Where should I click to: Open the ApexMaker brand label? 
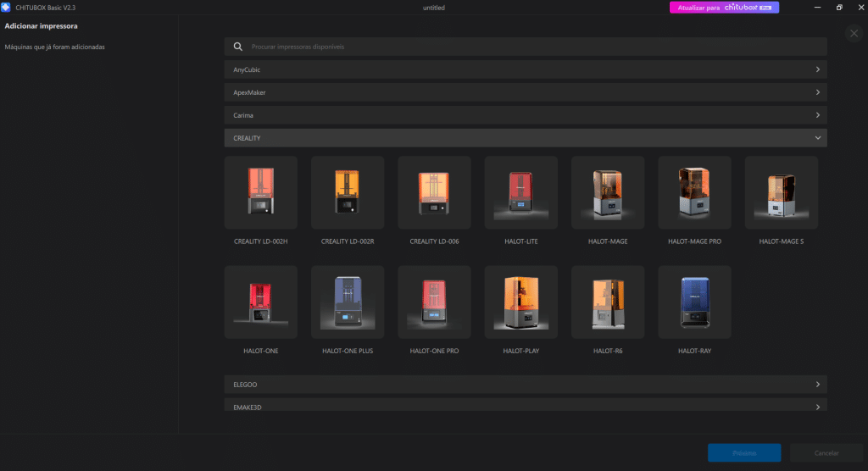tap(250, 92)
